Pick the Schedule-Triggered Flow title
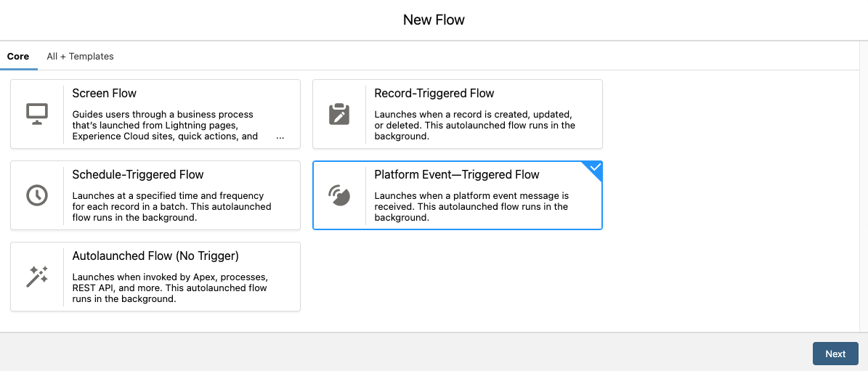Screen dimensions: 868x371 [x=138, y=175]
